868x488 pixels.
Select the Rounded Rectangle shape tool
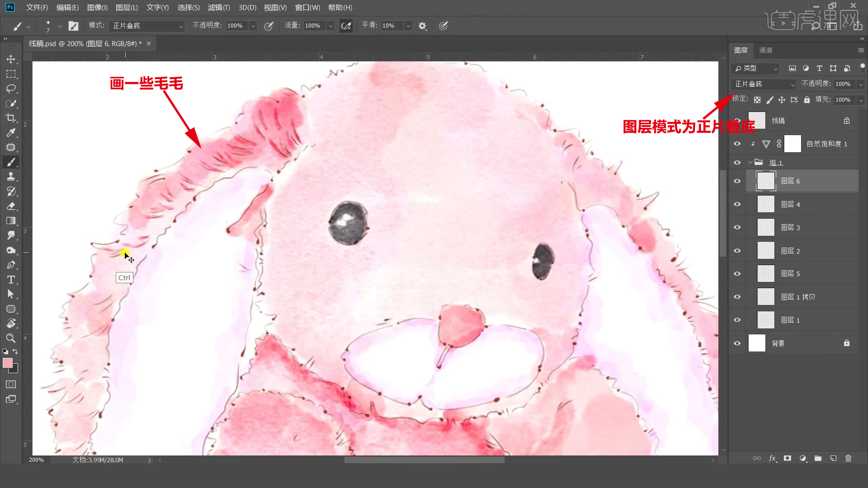click(11, 309)
